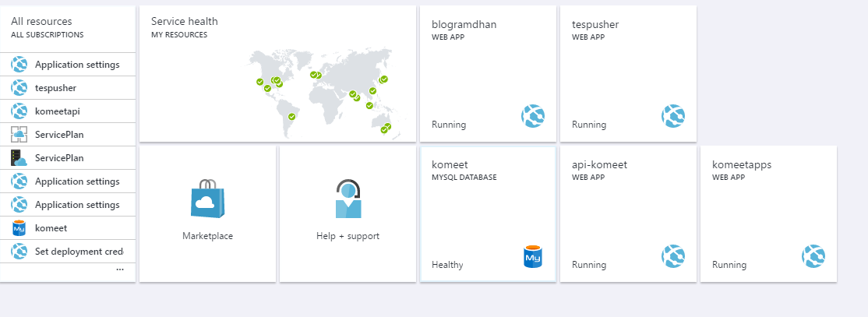This screenshot has height=317, width=868.
Task: Click the globe icon next to komeetapi row
Action: point(19,111)
